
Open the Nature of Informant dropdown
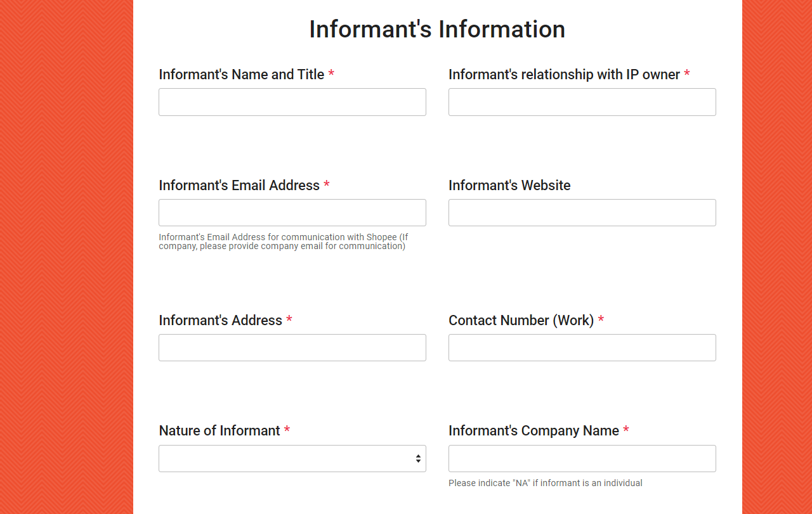285,459
